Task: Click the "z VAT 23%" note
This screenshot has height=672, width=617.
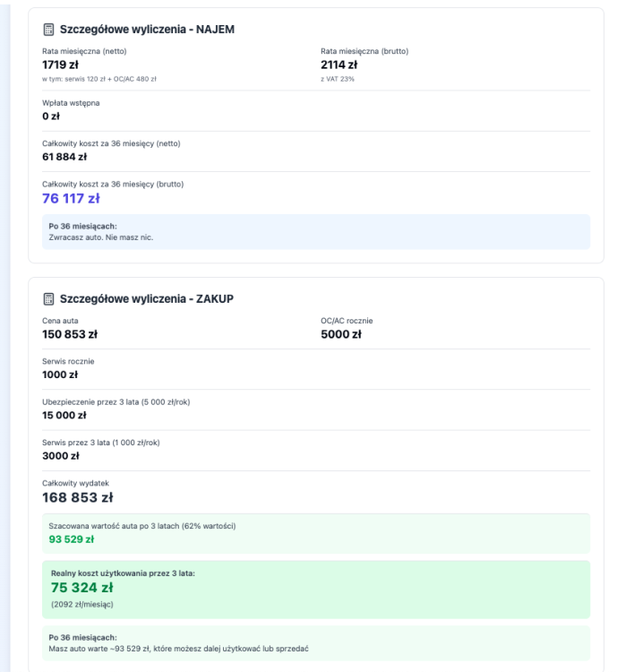Action: point(338,79)
